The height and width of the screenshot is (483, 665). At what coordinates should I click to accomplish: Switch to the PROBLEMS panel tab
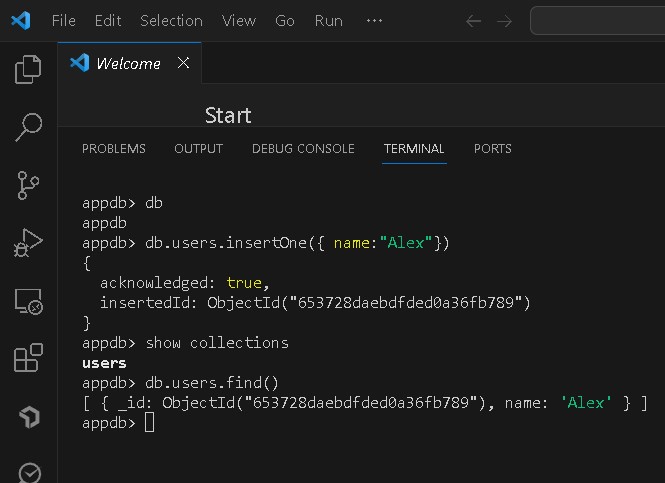coord(114,149)
